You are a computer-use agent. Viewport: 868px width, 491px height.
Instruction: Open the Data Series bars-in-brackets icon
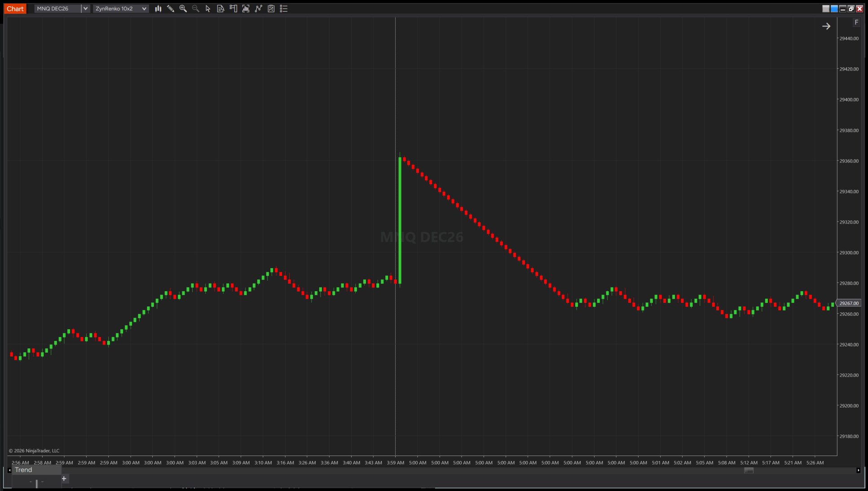(x=246, y=9)
